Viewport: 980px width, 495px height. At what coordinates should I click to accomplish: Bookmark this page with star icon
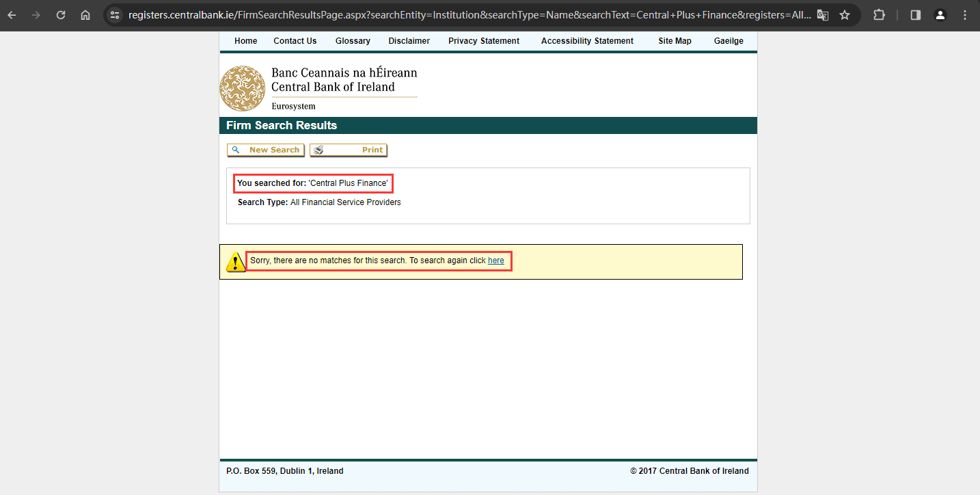[x=845, y=15]
